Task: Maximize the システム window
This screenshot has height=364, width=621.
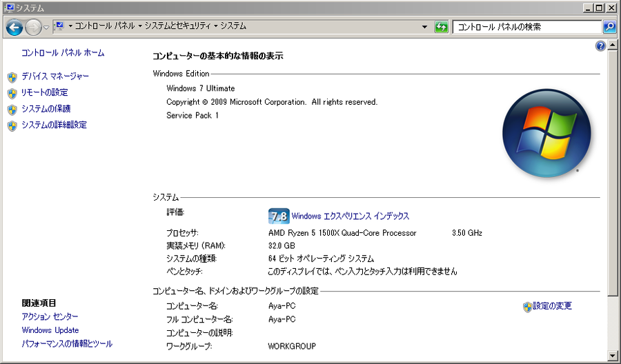Action: click(599, 8)
